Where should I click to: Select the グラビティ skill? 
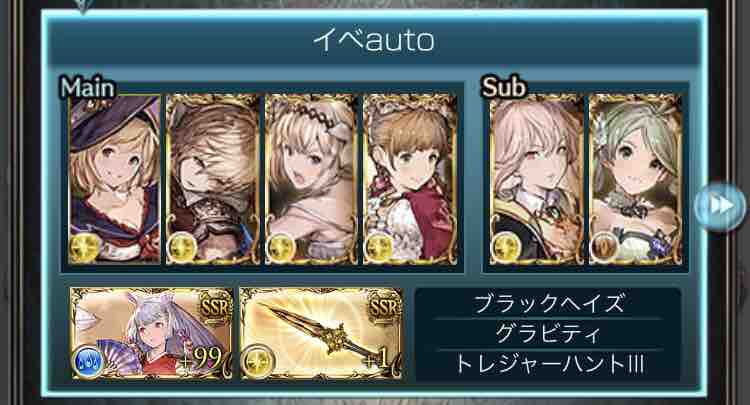(x=548, y=333)
